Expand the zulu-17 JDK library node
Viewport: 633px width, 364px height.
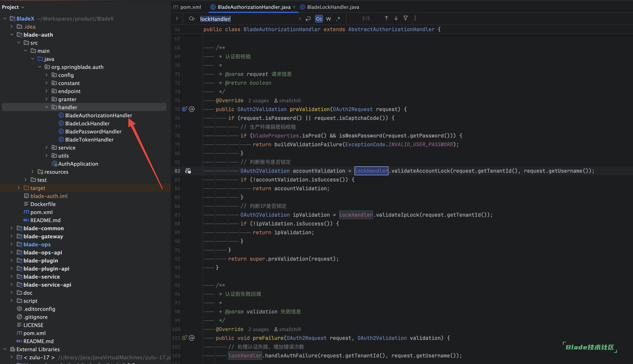point(12,357)
